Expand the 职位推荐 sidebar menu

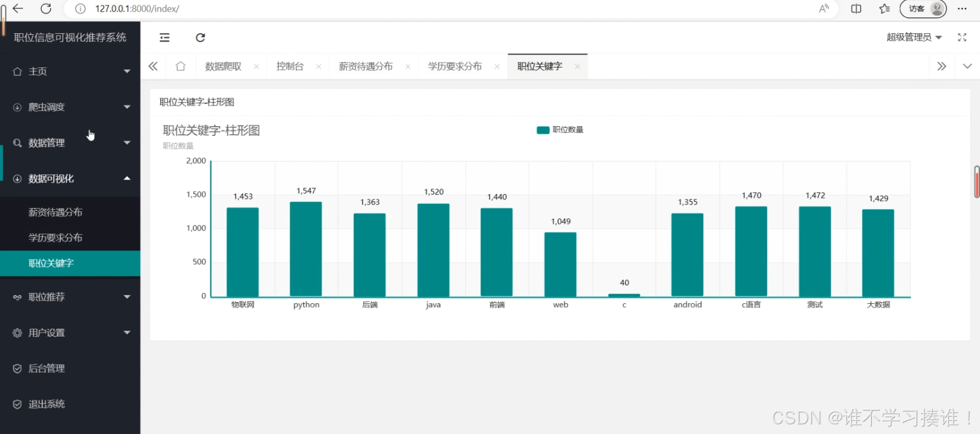70,297
